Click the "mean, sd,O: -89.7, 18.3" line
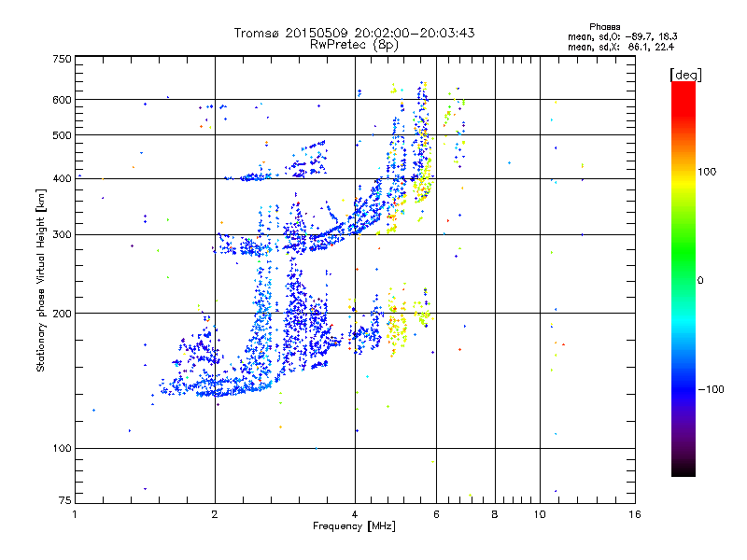Image resolution: width=747 pixels, height=560 pixels. [x=622, y=36]
